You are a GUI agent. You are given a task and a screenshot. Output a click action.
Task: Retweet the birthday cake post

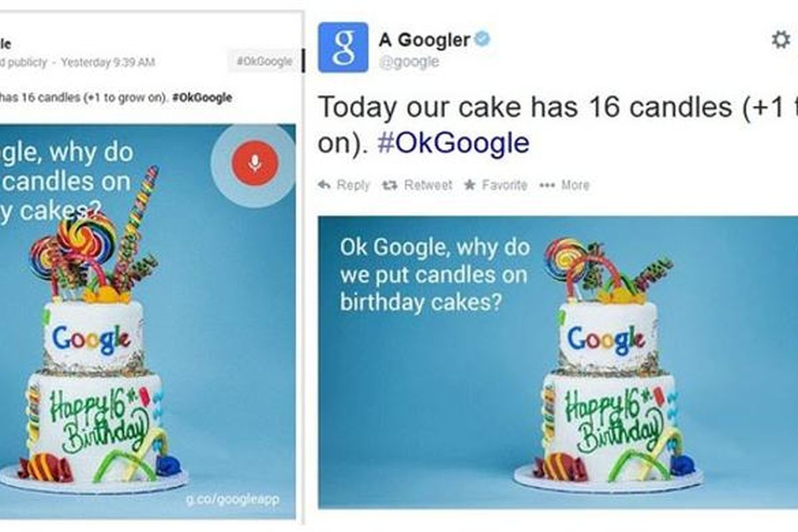click(x=417, y=185)
